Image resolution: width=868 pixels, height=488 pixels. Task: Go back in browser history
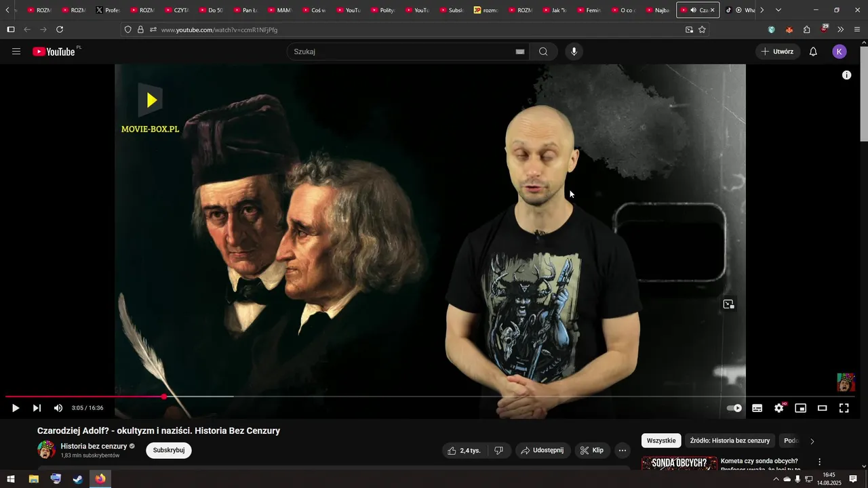pyautogui.click(x=27, y=30)
